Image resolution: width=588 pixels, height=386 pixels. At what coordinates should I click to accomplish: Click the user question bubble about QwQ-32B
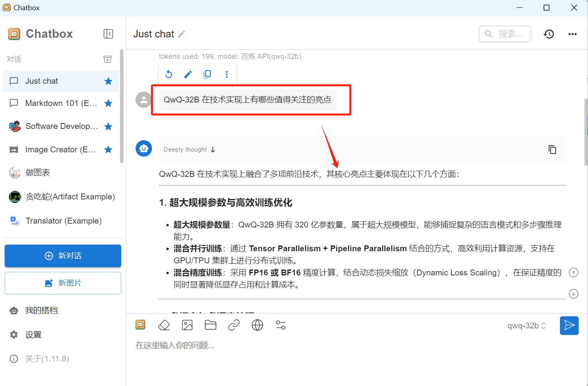coord(247,100)
